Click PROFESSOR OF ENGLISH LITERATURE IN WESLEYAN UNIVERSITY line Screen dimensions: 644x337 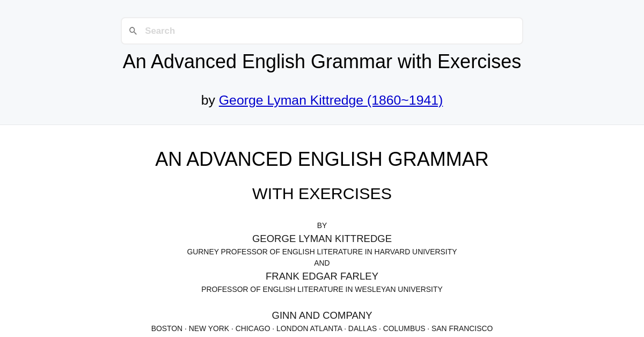[322, 289]
